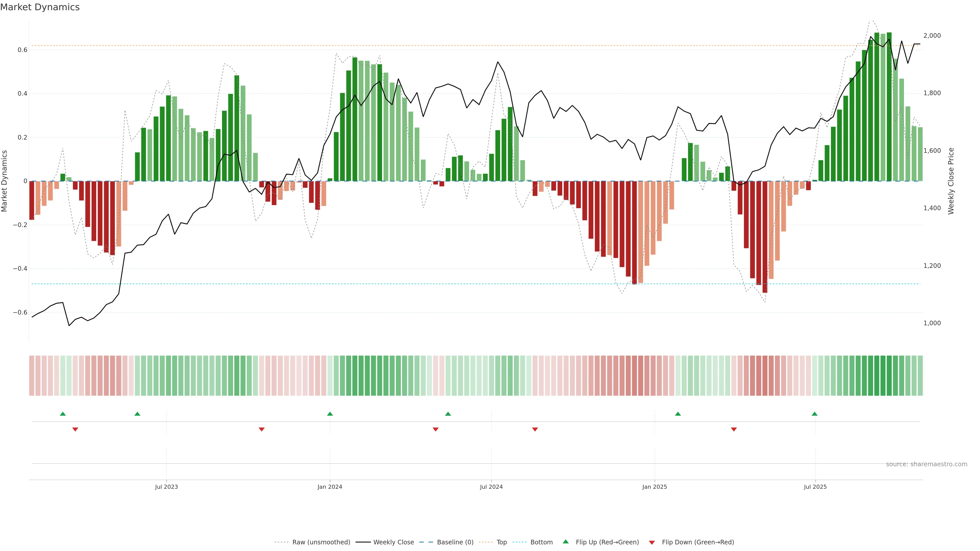
Task: Click the Market Dynamics chart title
Action: click(40, 7)
